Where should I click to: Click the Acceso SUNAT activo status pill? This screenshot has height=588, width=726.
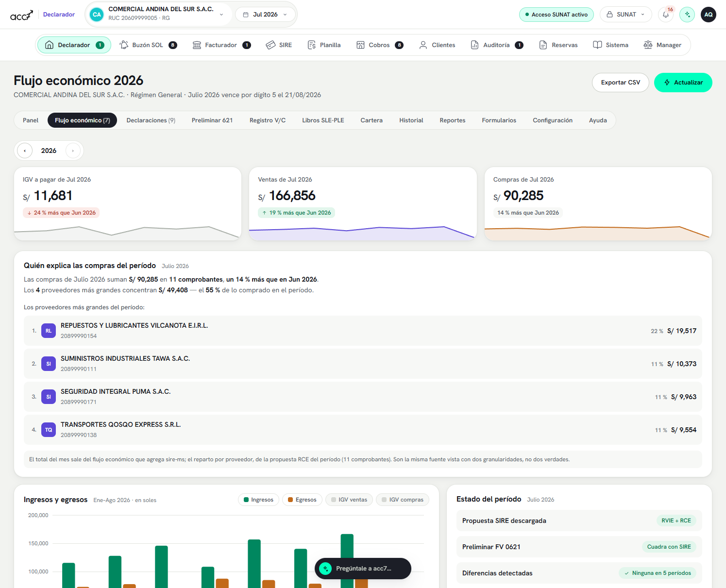pos(557,15)
